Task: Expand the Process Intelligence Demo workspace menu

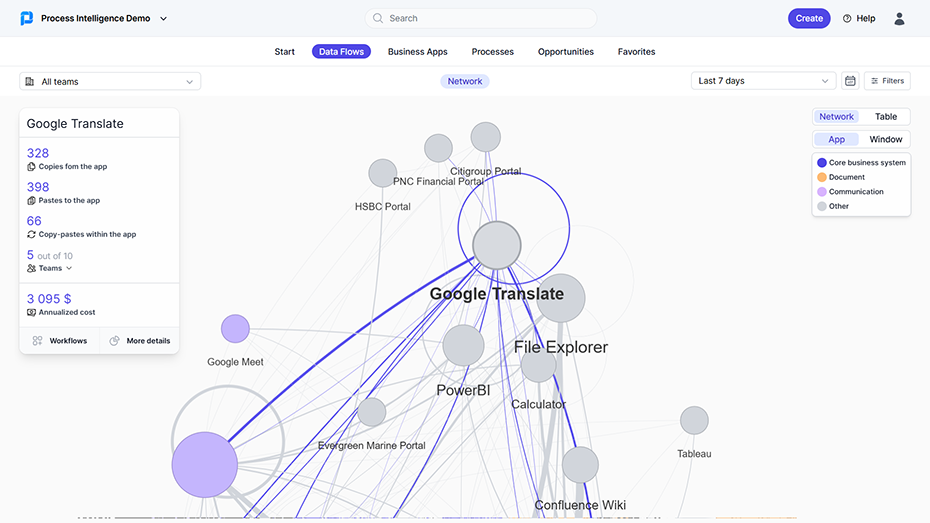Action: pos(164,19)
